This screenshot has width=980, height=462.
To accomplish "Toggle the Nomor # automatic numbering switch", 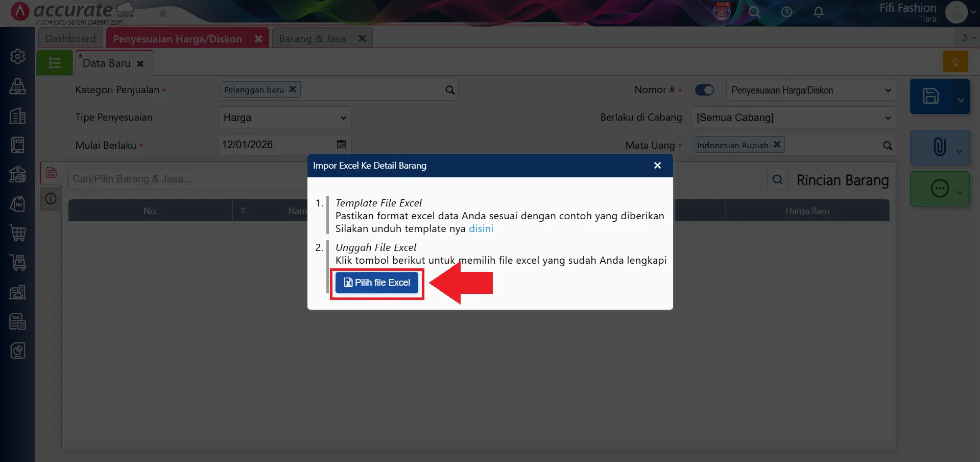I will coord(704,90).
